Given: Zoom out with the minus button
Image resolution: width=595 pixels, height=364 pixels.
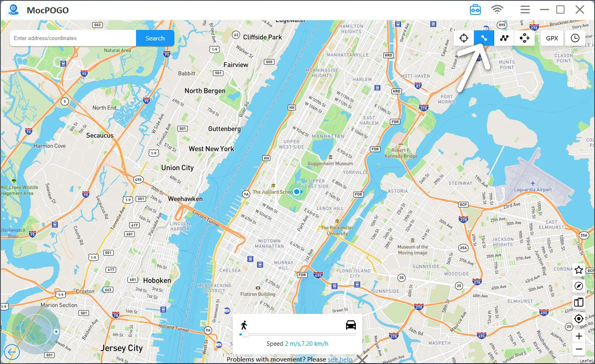Looking at the screenshot, I should point(579,349).
